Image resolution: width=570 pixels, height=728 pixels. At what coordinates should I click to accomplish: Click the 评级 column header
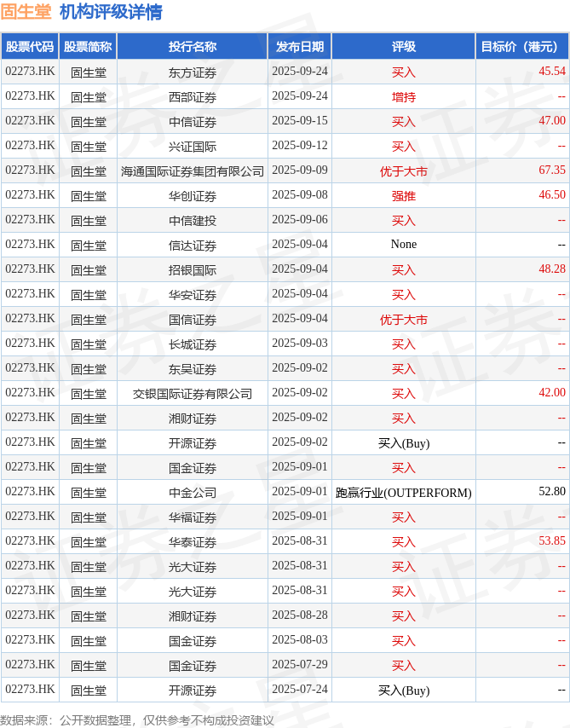[403, 46]
